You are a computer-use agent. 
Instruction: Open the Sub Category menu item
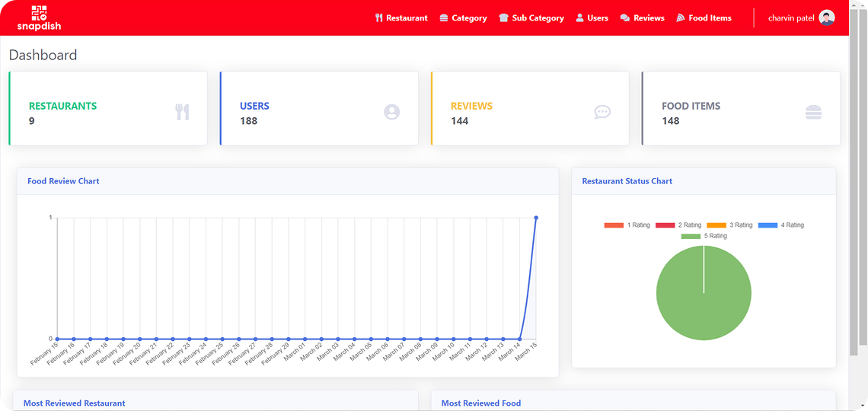pyautogui.click(x=538, y=18)
